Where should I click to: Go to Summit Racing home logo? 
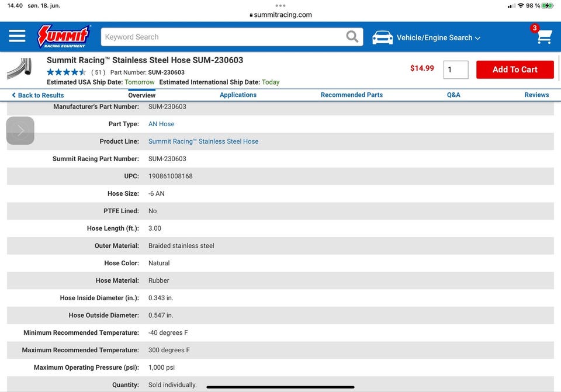click(x=64, y=36)
